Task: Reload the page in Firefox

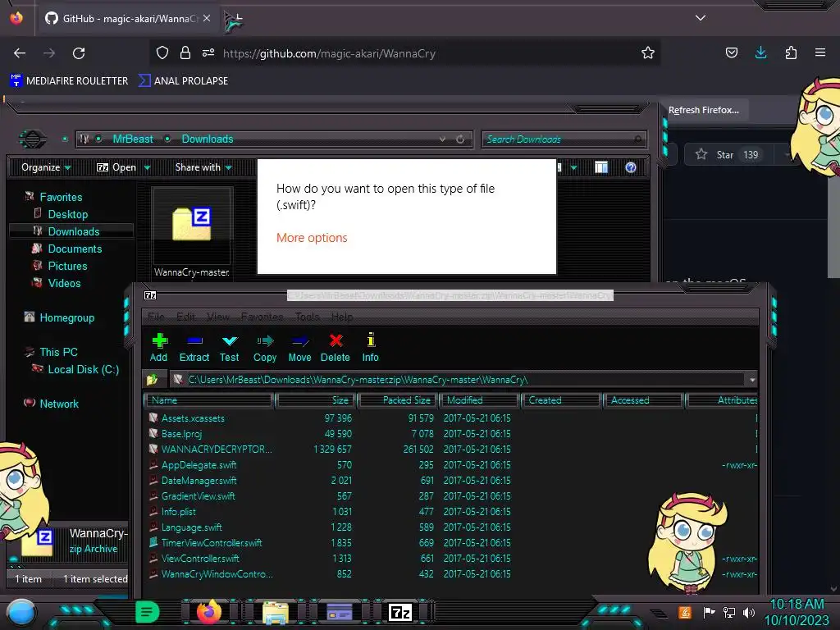Action: click(x=79, y=53)
